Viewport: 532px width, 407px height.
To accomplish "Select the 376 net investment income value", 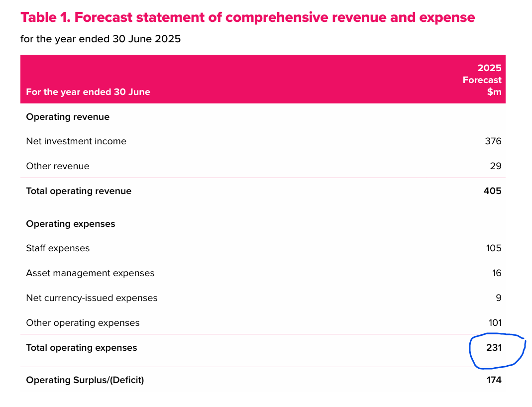I will click(x=493, y=141).
